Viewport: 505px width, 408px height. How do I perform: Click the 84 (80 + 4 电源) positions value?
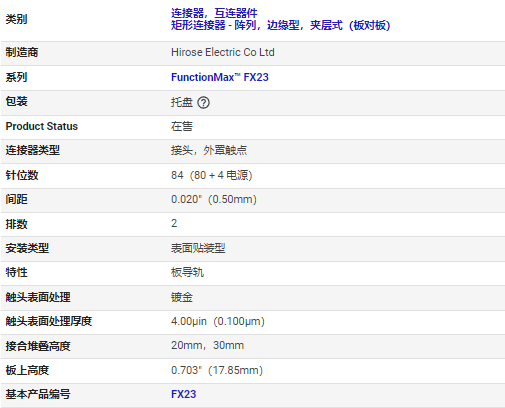[x=212, y=175]
